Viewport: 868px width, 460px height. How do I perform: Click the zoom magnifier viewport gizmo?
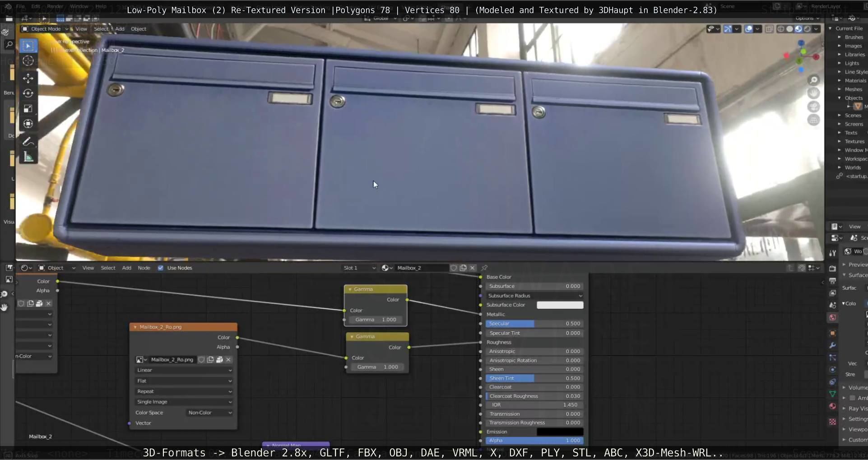point(813,80)
